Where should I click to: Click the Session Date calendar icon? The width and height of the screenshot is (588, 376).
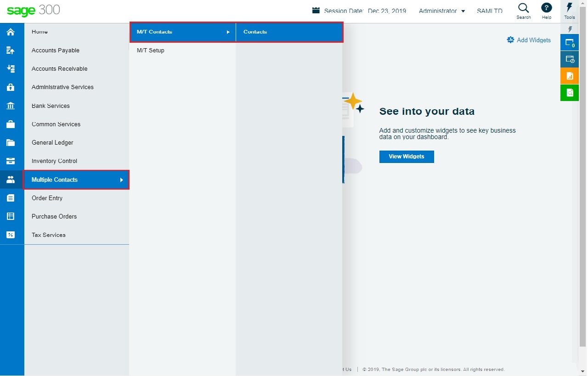pyautogui.click(x=316, y=11)
